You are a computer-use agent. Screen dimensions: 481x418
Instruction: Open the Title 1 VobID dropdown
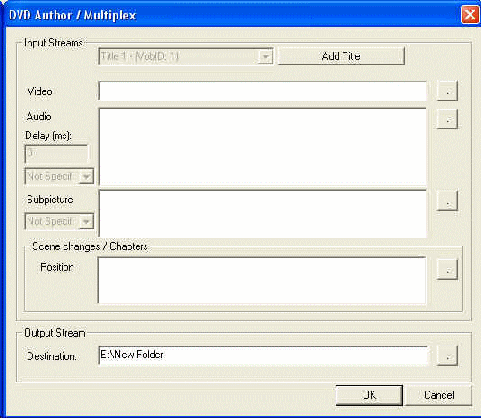(186, 56)
